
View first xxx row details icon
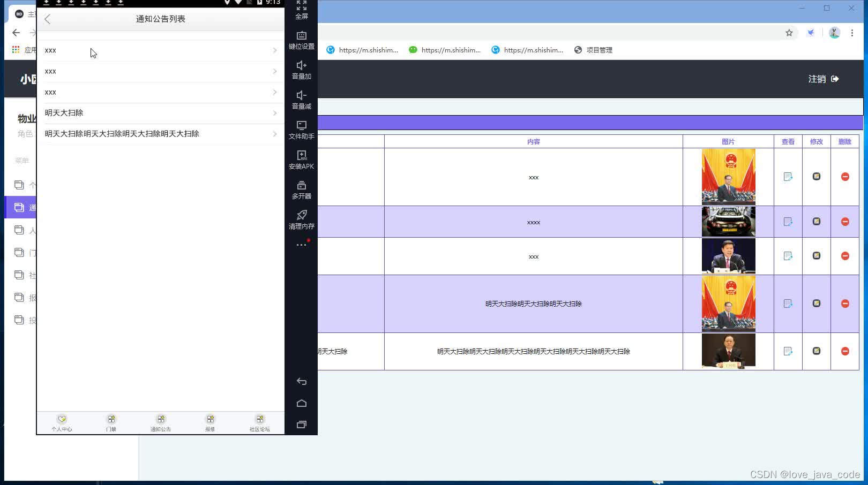pyautogui.click(x=788, y=177)
